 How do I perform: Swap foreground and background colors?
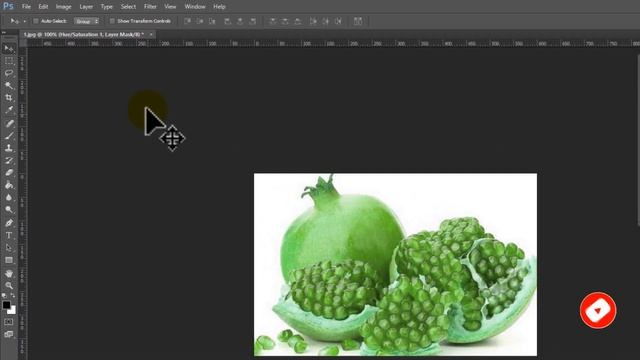click(x=13, y=296)
